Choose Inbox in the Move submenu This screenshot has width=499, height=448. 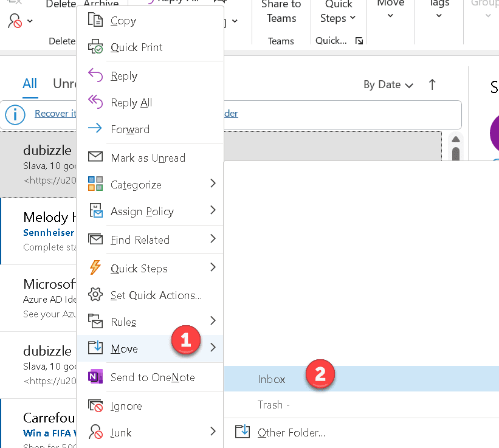[x=362, y=379]
